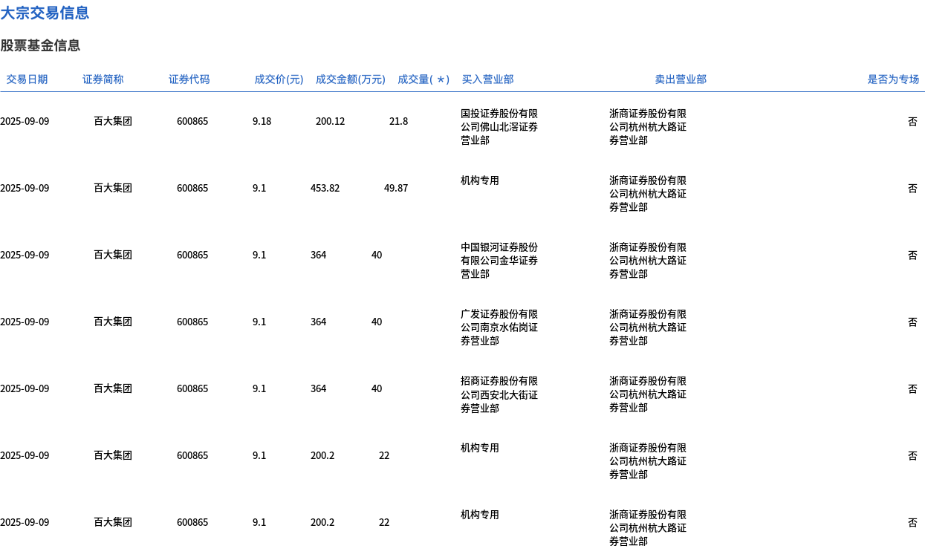Select the 9.18 price cell

262,121
